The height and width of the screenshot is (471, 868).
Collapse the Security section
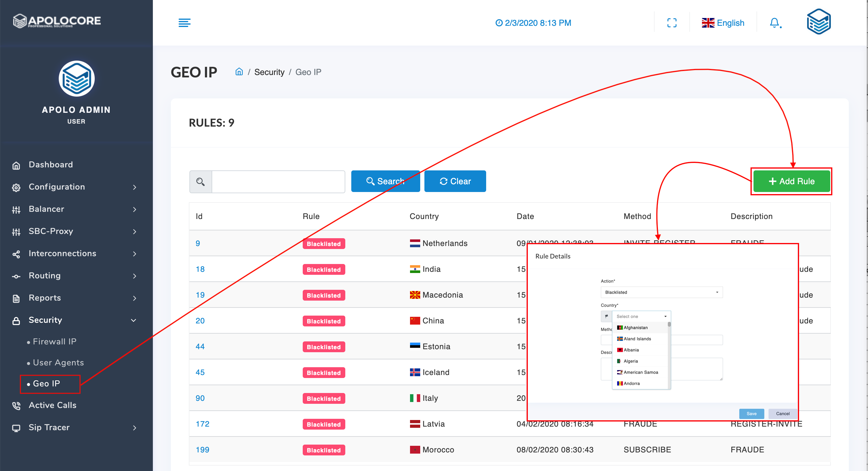click(45, 320)
